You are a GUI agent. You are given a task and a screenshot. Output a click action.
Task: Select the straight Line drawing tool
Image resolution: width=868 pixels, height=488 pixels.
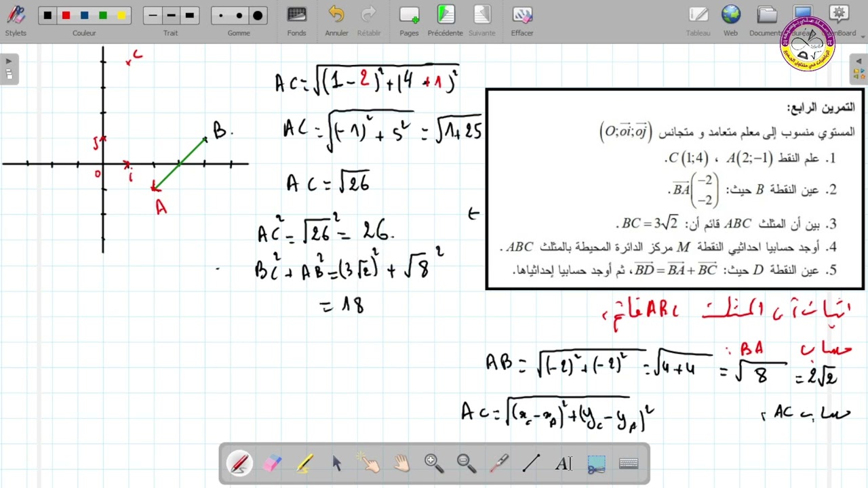click(531, 464)
